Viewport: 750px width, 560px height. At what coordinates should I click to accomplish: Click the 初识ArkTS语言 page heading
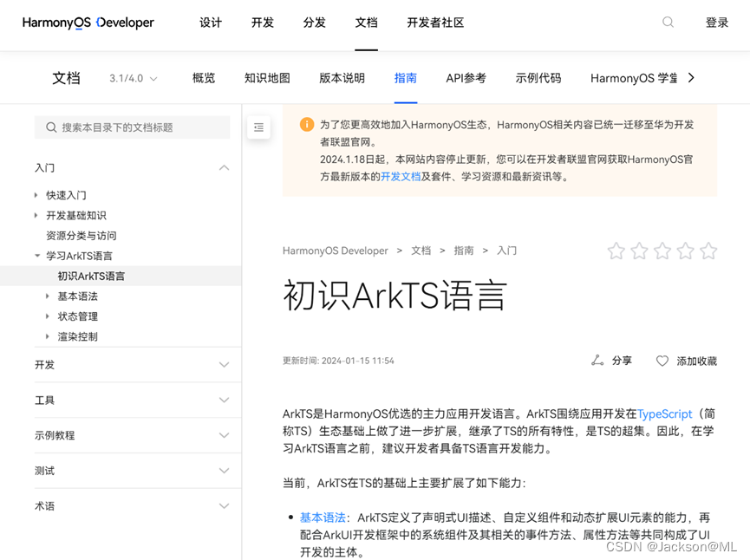(x=395, y=296)
